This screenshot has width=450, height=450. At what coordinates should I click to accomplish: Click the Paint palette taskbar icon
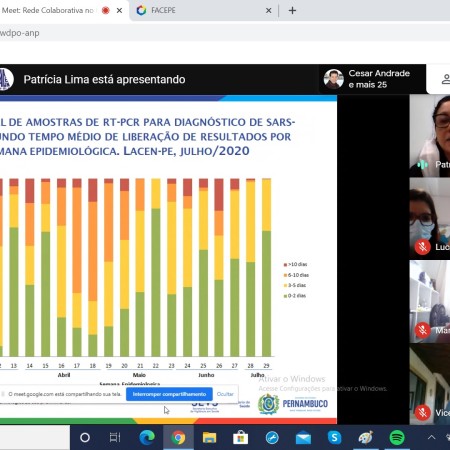[x=366, y=437]
